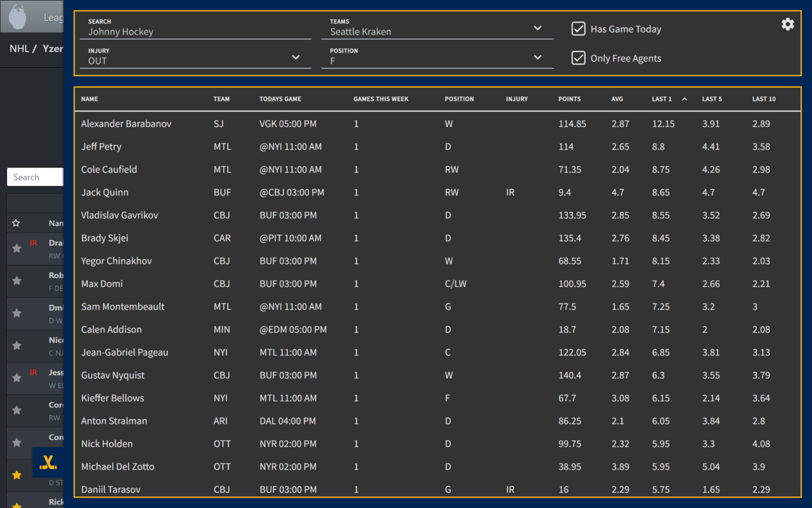Select player Alexander Barabanov

tap(126, 124)
